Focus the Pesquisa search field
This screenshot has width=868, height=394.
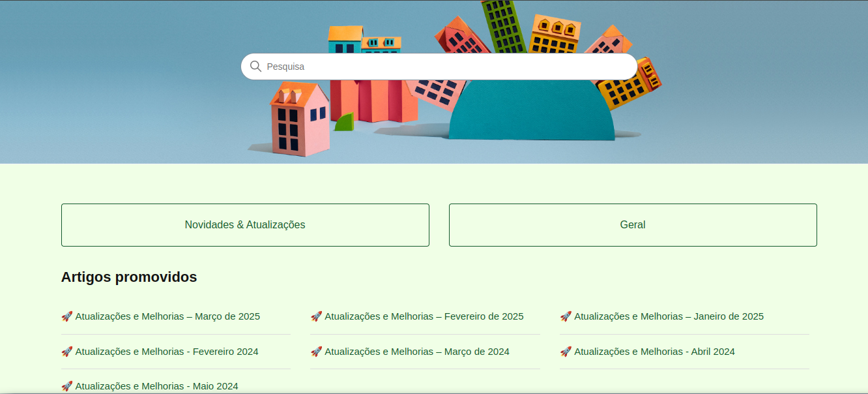click(x=439, y=67)
